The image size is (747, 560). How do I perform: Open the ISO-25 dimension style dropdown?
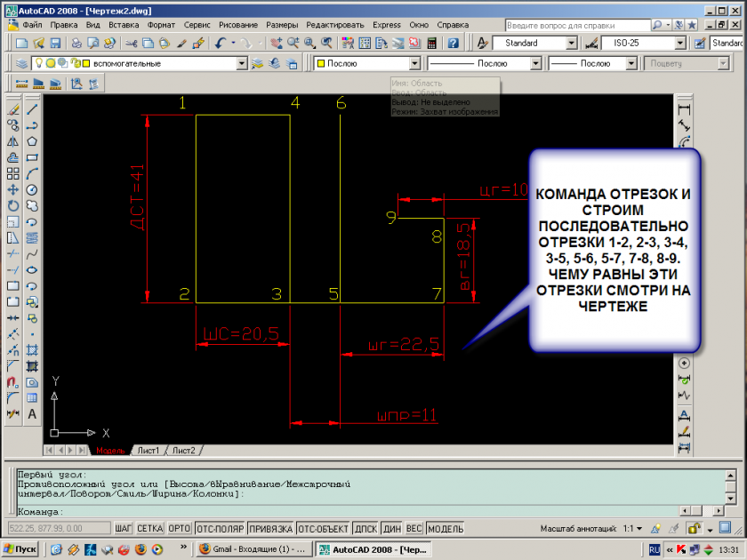pyautogui.click(x=680, y=43)
